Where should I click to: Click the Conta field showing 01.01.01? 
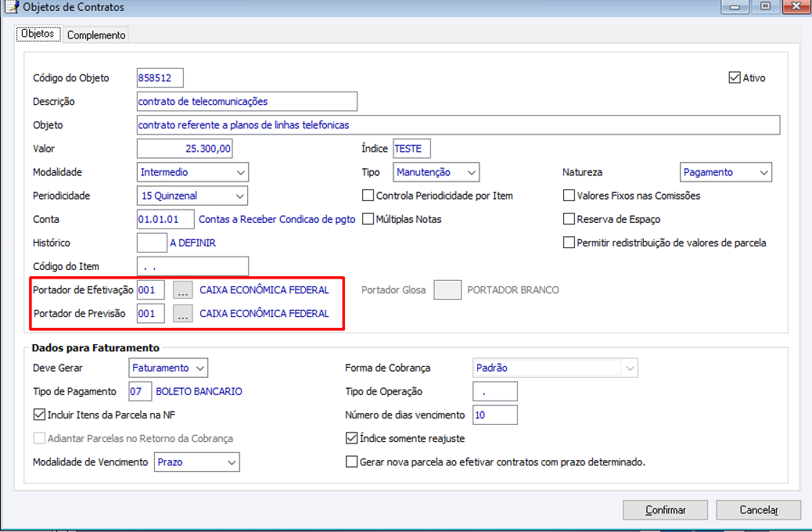pos(166,219)
